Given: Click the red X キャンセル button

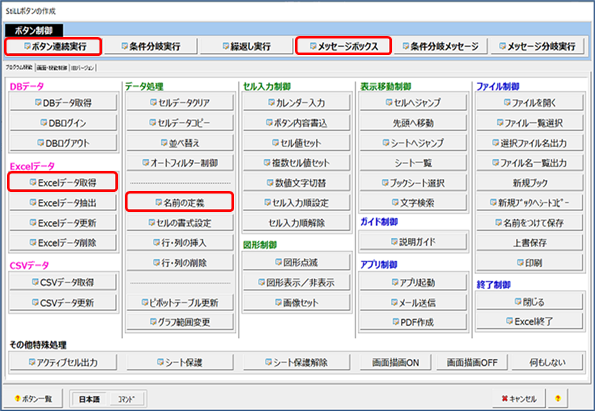Looking at the screenshot, I should pos(519,398).
